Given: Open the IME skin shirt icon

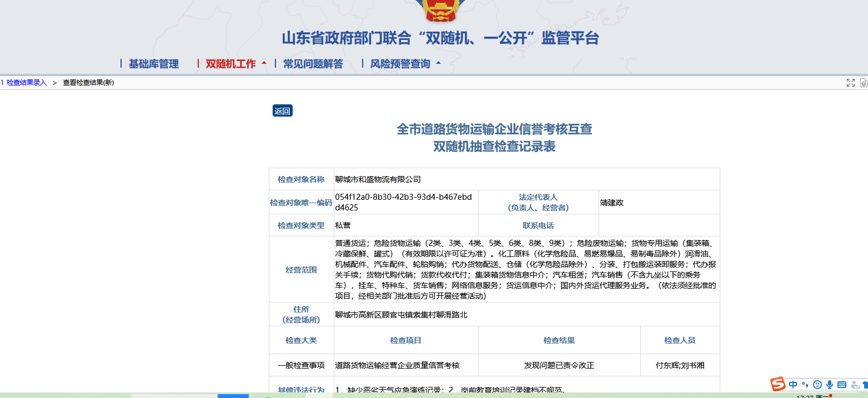Looking at the screenshot, I should (x=865, y=385).
